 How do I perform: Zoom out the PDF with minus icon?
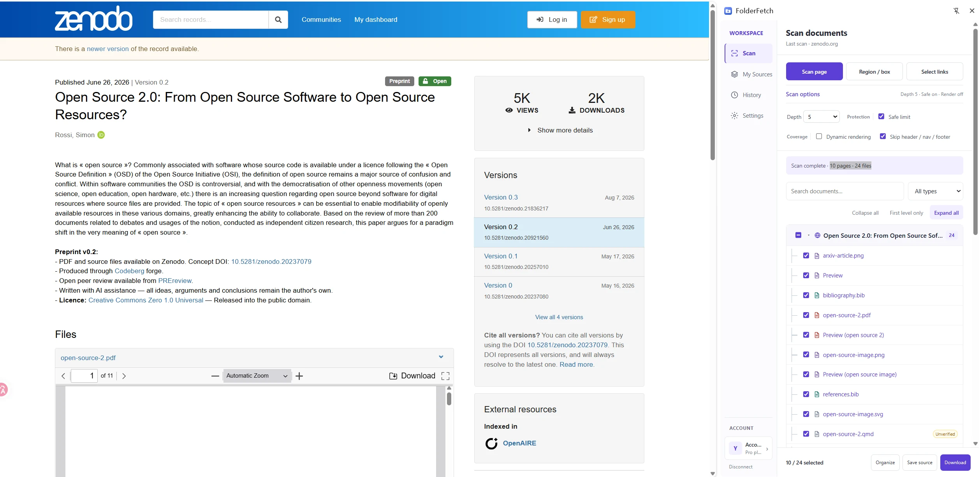[x=215, y=376]
